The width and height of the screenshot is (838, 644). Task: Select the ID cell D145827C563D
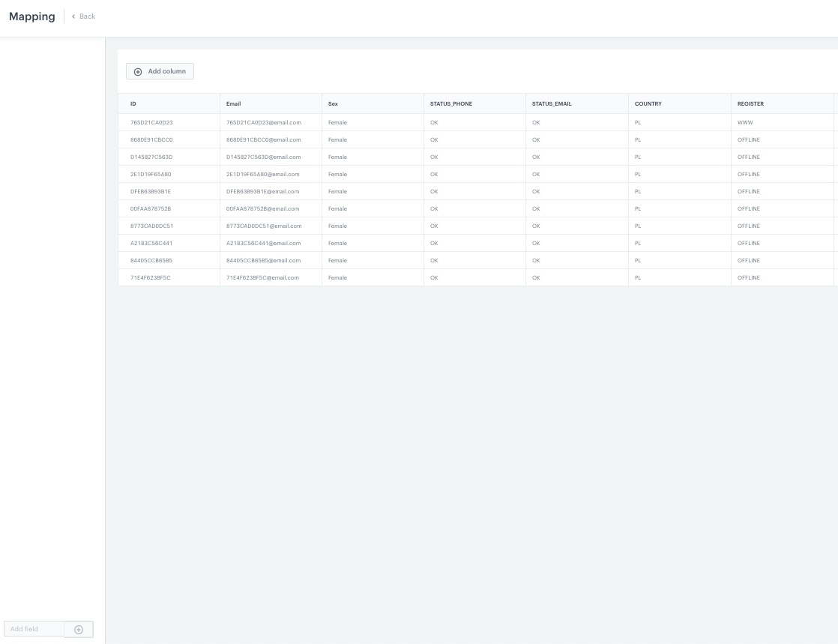point(151,157)
